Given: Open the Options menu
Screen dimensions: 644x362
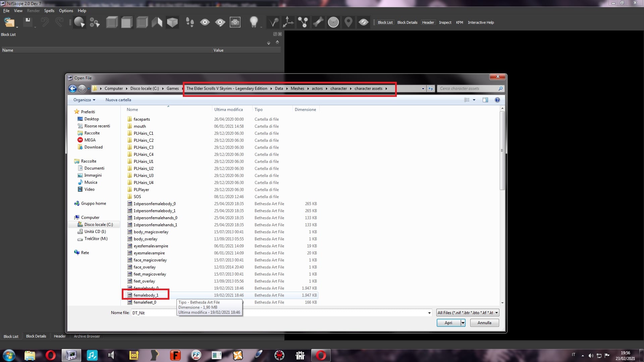Looking at the screenshot, I should pos(66,11).
